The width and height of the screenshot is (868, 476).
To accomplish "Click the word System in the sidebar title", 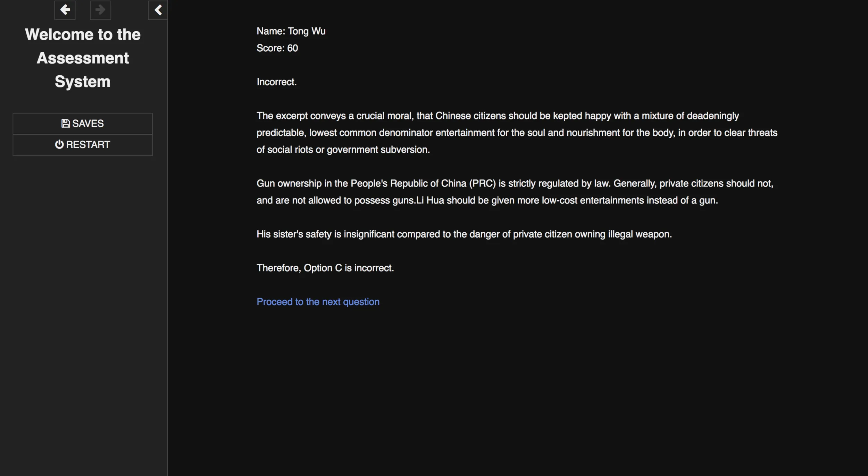I will click(83, 82).
